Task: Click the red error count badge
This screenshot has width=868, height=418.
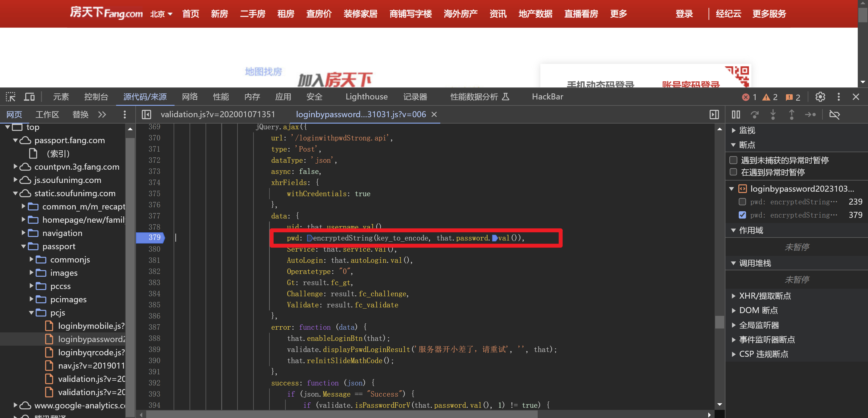Action: (749, 97)
